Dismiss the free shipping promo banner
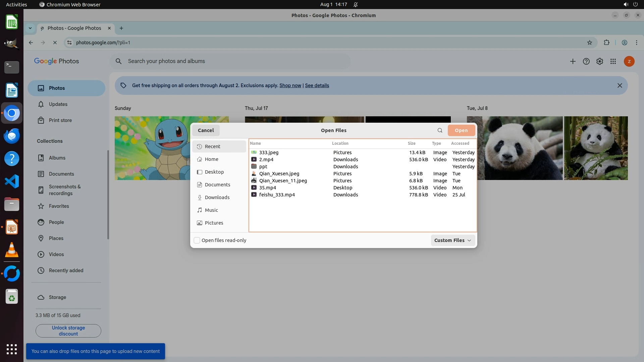The image size is (644, 362). 620,85
